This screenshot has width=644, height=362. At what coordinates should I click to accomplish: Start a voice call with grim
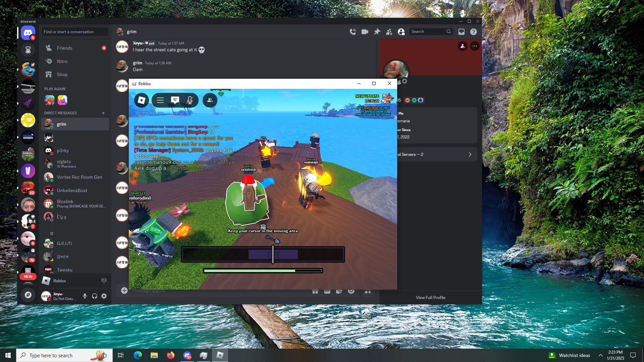353,32
